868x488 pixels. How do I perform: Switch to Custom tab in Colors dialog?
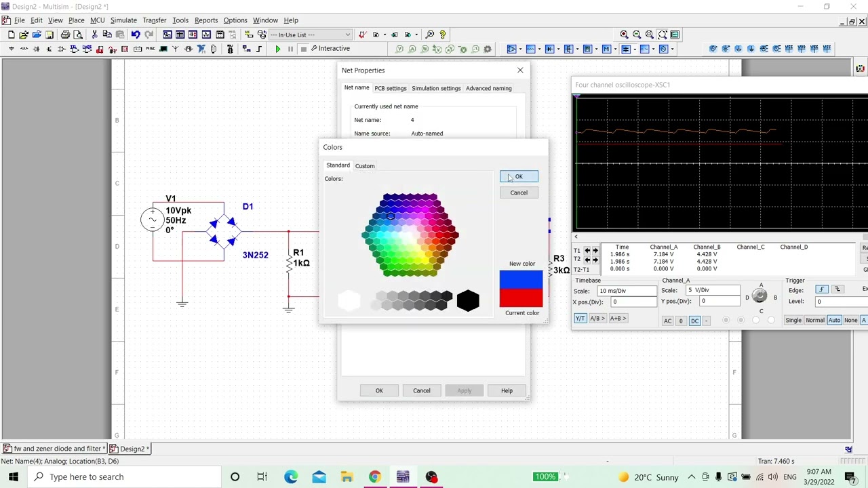tap(365, 165)
